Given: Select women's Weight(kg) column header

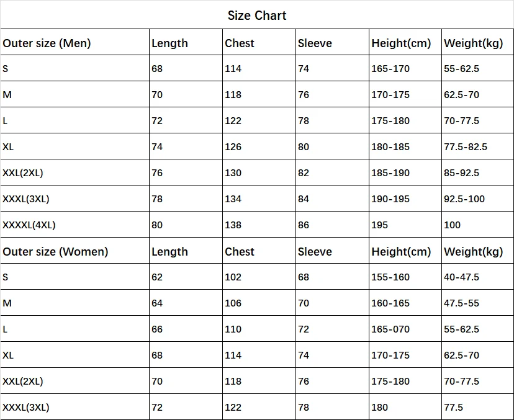Looking at the screenshot, I should 473,252.
